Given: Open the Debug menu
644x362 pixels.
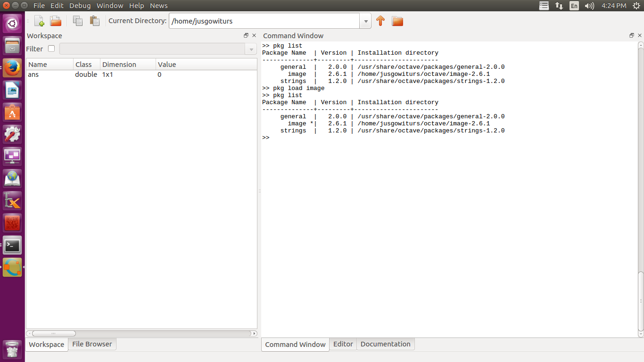Looking at the screenshot, I should (80, 6).
